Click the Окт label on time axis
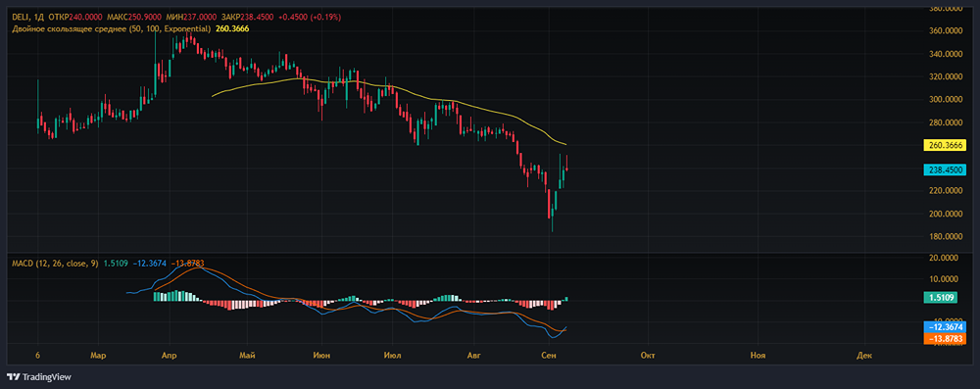980x389 pixels. tap(648, 356)
